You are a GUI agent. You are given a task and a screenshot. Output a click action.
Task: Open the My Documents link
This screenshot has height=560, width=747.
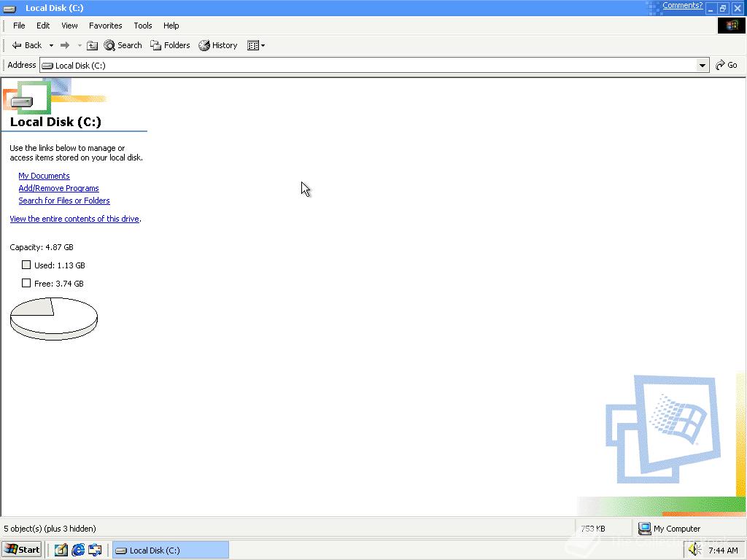[44, 176]
